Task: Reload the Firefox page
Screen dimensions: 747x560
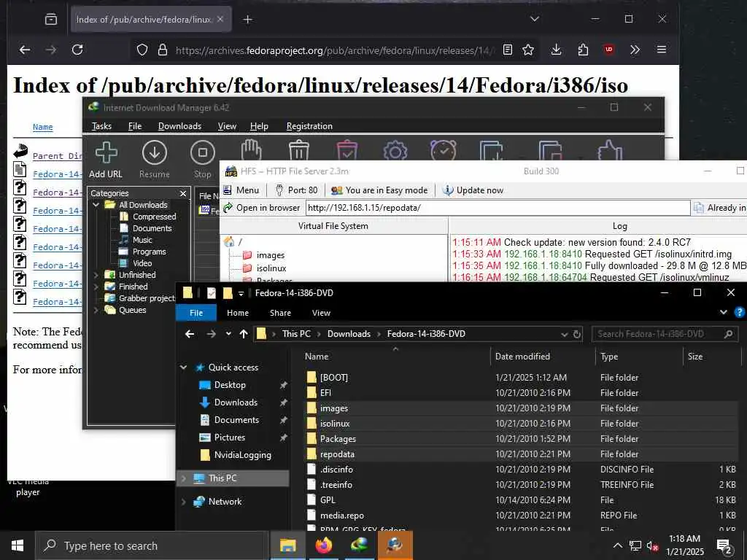Action: pos(77,50)
